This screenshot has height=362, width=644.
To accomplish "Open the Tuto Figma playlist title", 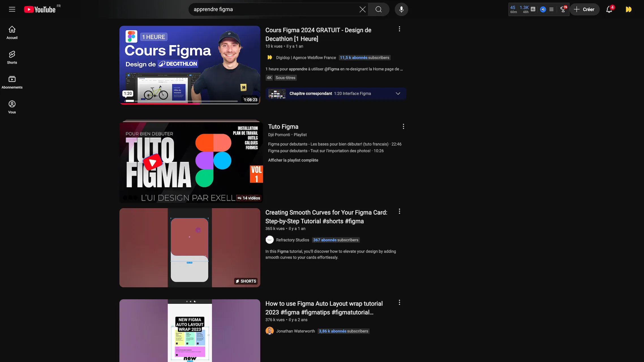I will tap(283, 127).
